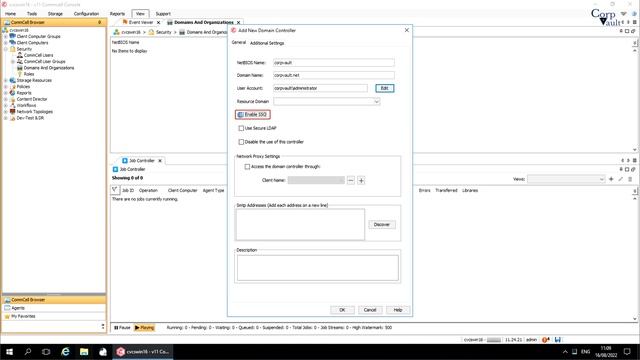Open Help from the dialog
The image size is (640, 360).
[398, 310]
